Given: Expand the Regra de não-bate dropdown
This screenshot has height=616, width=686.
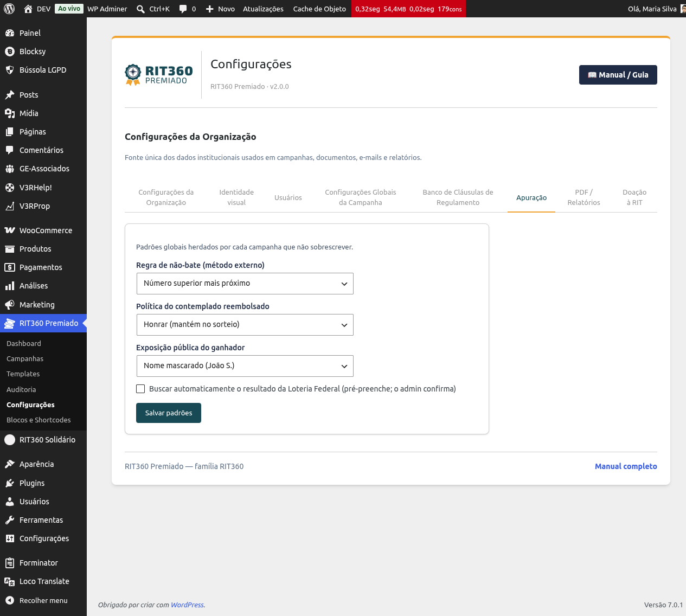Looking at the screenshot, I should pyautogui.click(x=245, y=284).
